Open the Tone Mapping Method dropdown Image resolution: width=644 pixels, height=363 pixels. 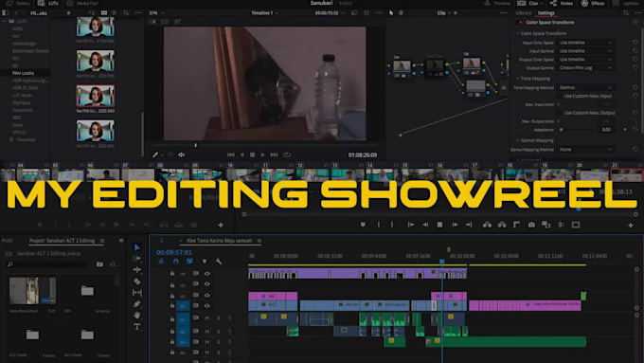click(586, 87)
